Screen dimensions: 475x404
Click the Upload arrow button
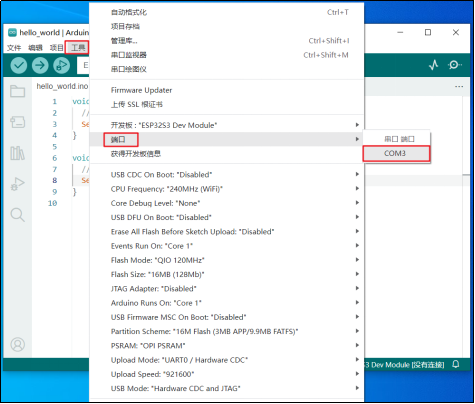pyautogui.click(x=40, y=65)
